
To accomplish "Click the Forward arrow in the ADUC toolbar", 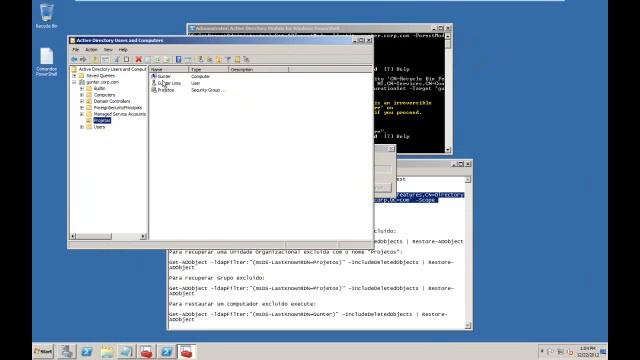I will [83, 60].
